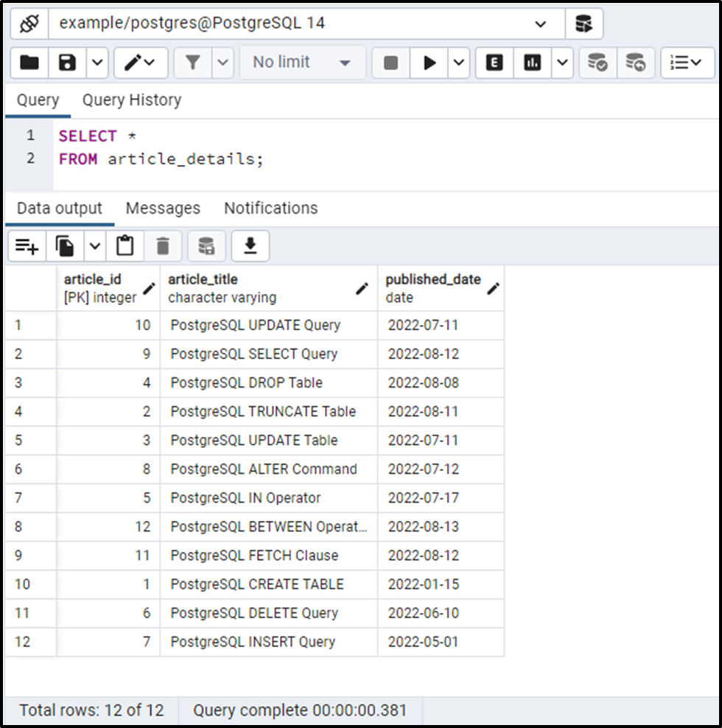Delete the selected rows
722x728 pixels.
[x=161, y=245]
